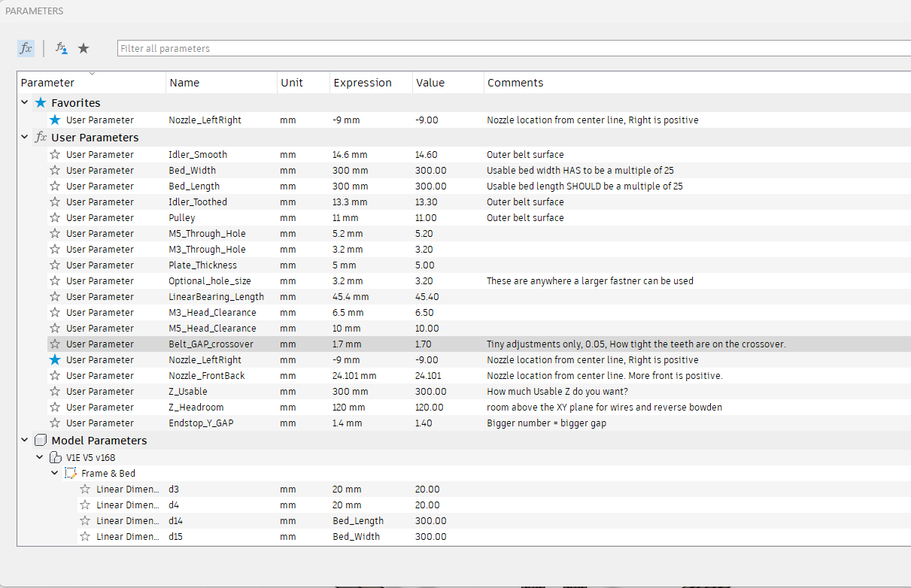The height and width of the screenshot is (588, 911).
Task: Mark Z_Usable as a favorite parameter
Action: 55,391
